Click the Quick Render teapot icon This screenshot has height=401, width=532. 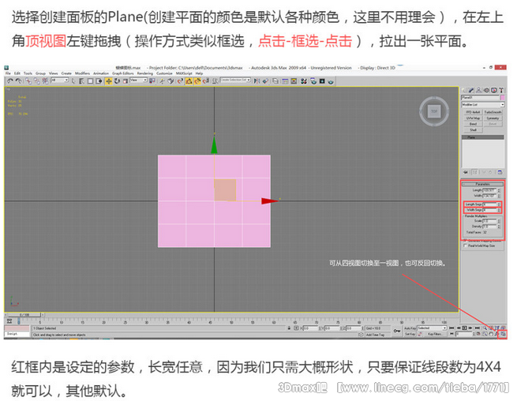pos(331,81)
